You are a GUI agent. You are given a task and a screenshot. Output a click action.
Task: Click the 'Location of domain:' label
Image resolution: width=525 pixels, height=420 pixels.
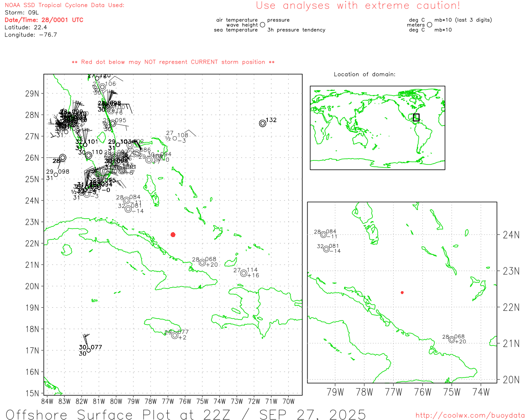coord(365,74)
